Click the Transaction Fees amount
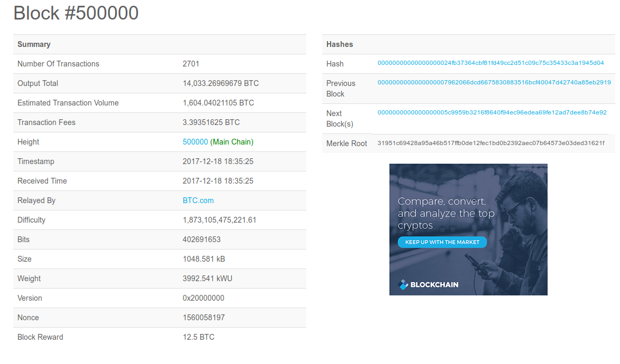Screen dimensions: 620x364 (x=211, y=122)
